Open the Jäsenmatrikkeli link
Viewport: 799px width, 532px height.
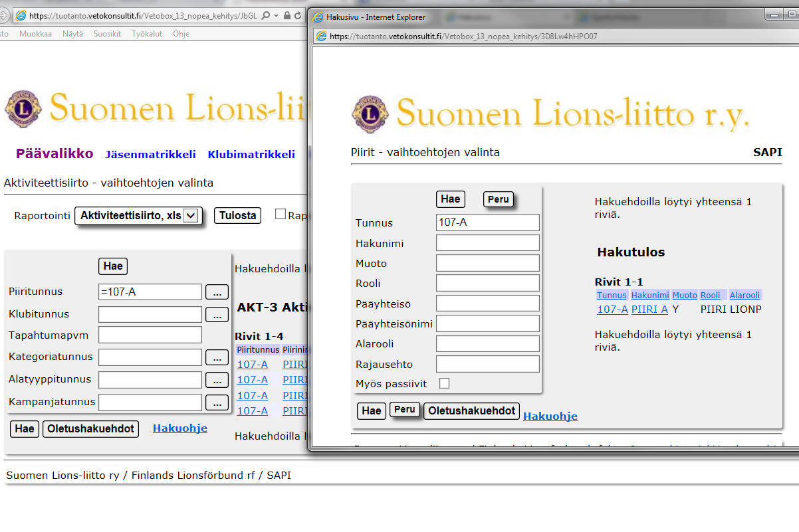pos(150,154)
